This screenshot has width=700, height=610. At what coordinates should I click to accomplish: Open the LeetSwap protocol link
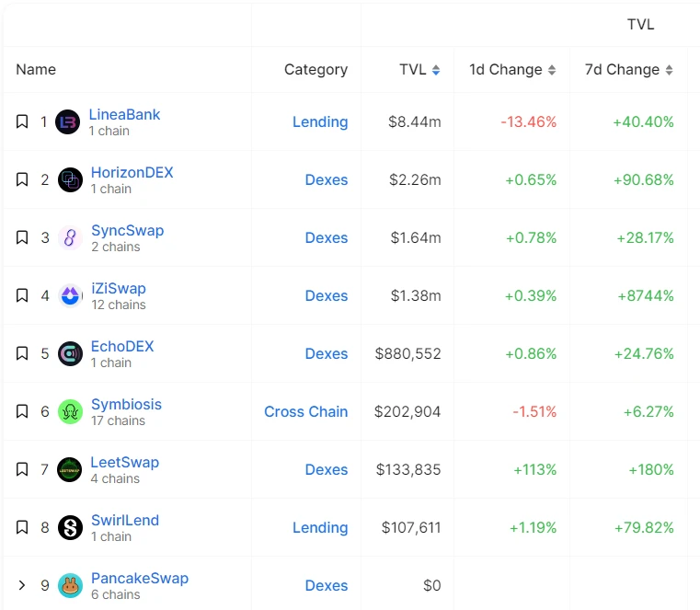tap(124, 462)
